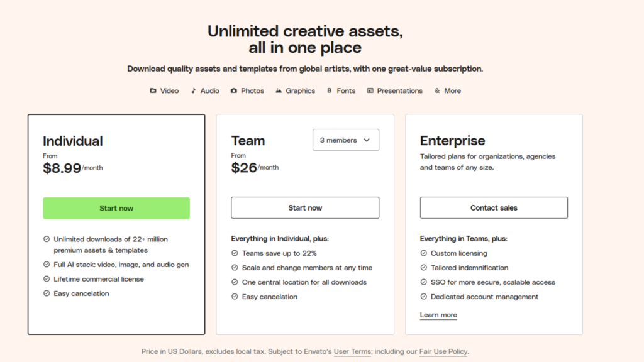644x362 pixels.
Task: Click the Graphics category icon
Action: (x=279, y=90)
